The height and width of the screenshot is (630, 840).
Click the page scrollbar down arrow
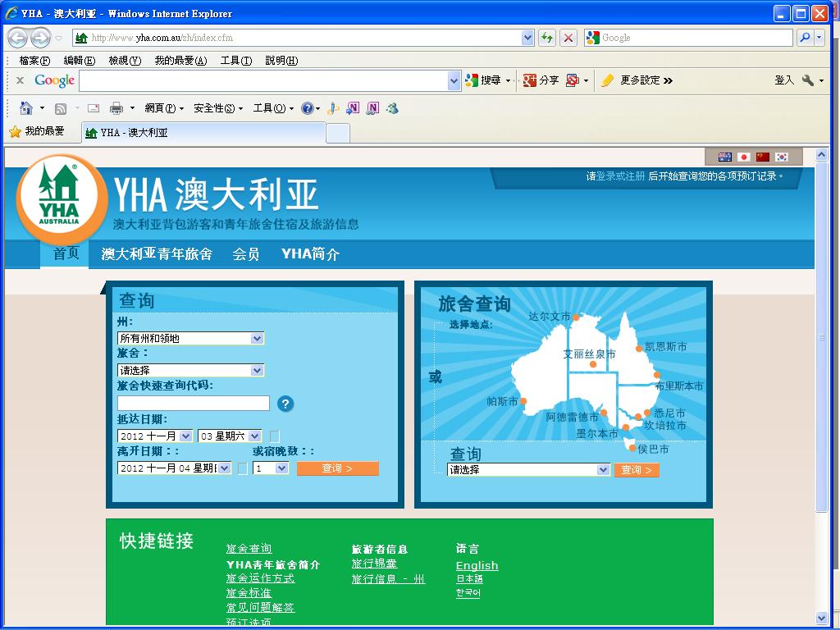[x=822, y=619]
